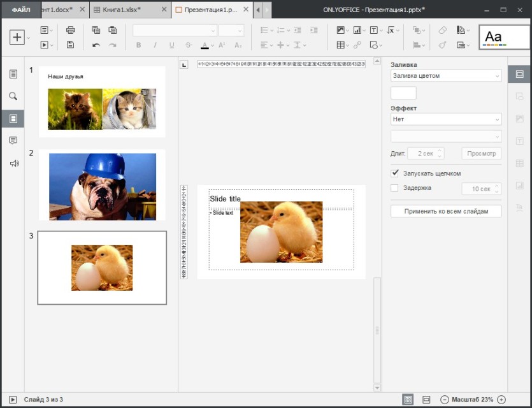This screenshot has width=532, height=408.
Task: Click the Insert hyperlink icon
Action: click(357, 45)
